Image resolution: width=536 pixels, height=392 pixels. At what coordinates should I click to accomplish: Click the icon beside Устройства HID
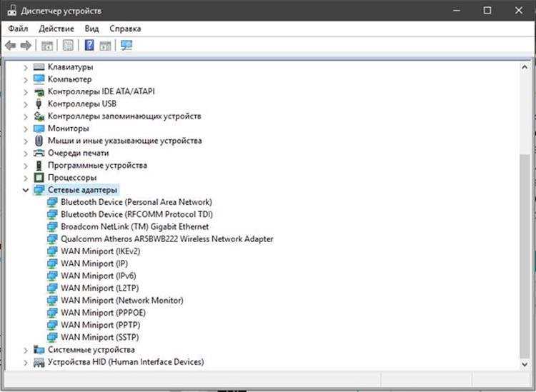point(39,362)
